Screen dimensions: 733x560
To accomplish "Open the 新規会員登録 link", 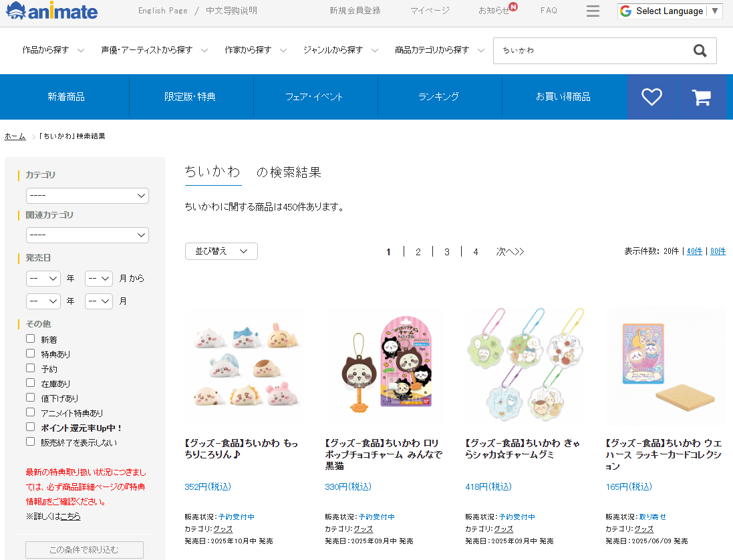I will [355, 10].
